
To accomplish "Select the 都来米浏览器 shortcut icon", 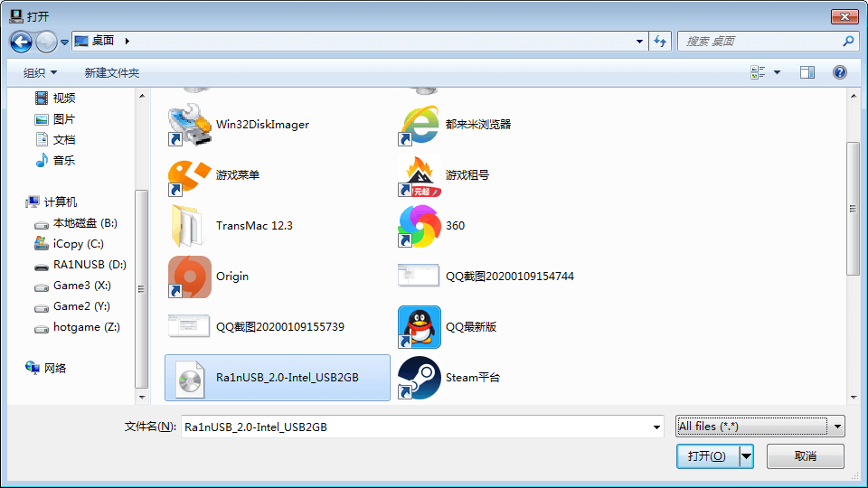I will [x=420, y=125].
